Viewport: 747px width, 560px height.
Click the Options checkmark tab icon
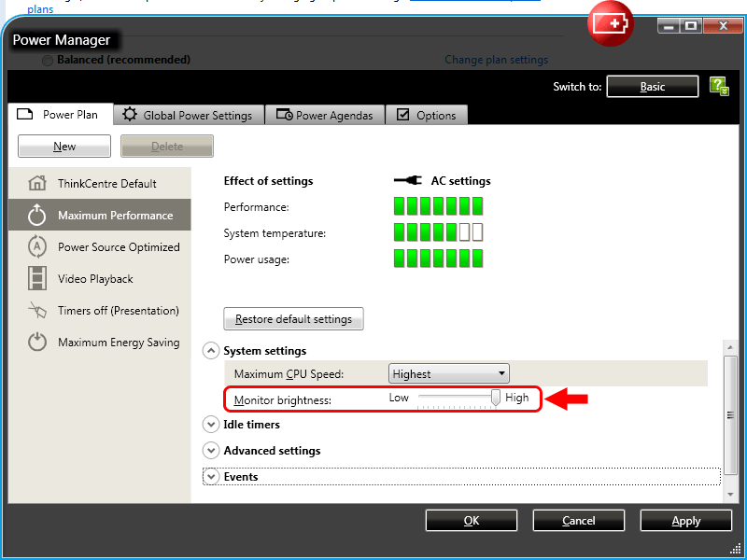[403, 115]
